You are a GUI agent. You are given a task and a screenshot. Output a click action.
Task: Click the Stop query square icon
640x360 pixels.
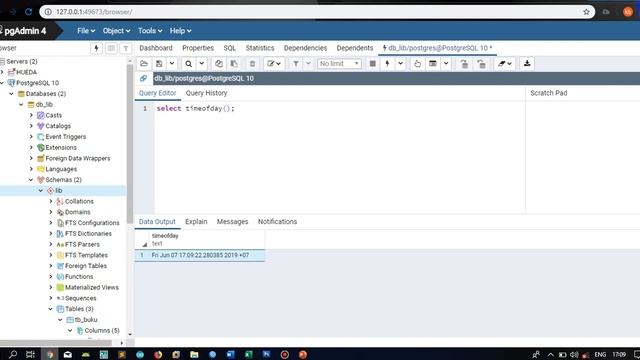[372, 64]
